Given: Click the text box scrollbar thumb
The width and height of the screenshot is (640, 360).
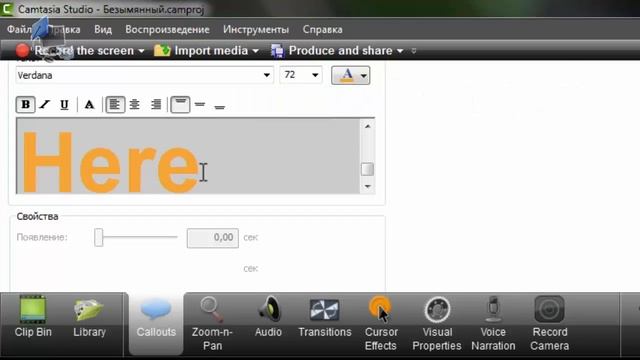Looking at the screenshot, I should (x=367, y=169).
